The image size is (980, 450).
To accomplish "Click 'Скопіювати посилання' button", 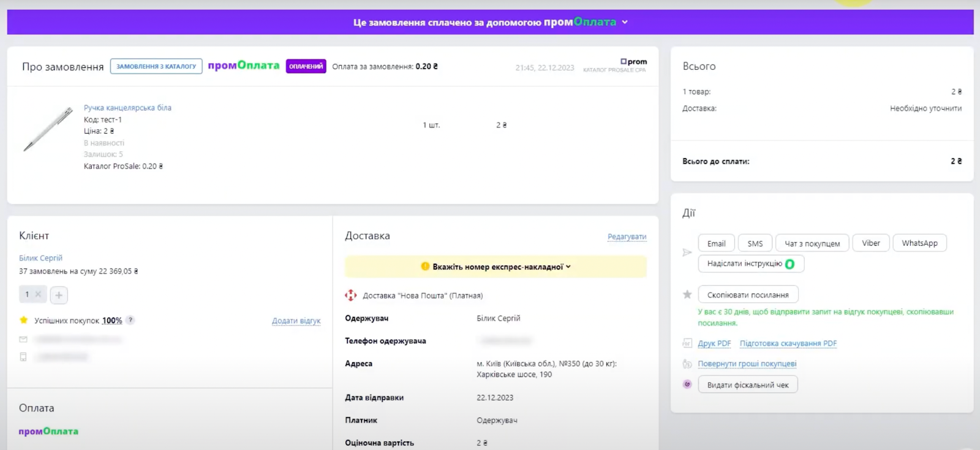I will click(748, 295).
